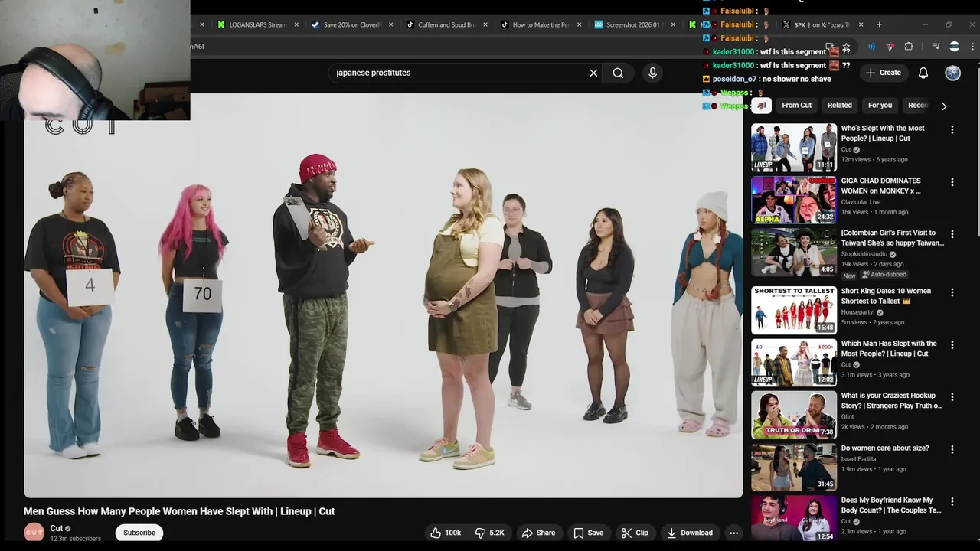Switch to Cuffem and Spud TikTok tab
The width and height of the screenshot is (980, 551).
(446, 24)
